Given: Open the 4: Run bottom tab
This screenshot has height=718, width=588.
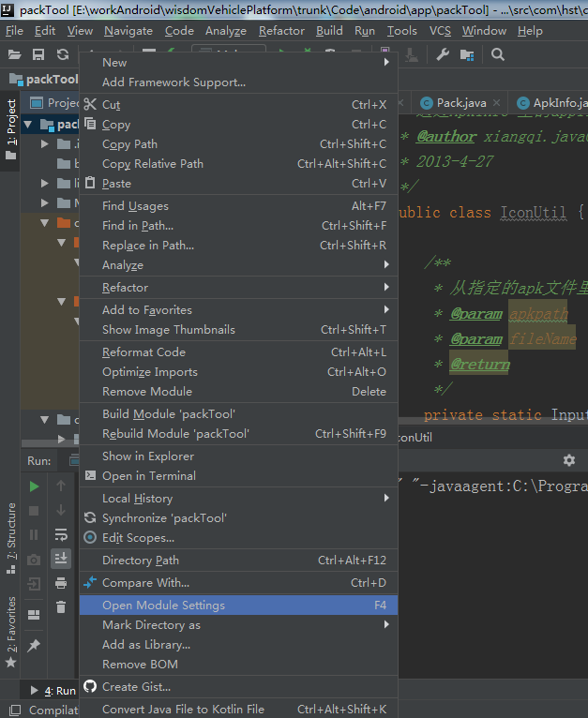Looking at the screenshot, I should point(53,691).
